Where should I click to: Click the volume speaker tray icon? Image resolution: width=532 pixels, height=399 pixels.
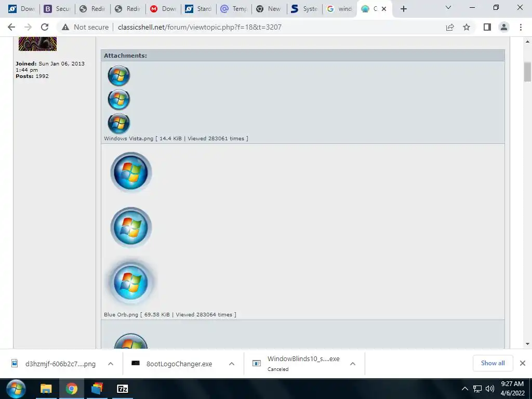click(490, 389)
